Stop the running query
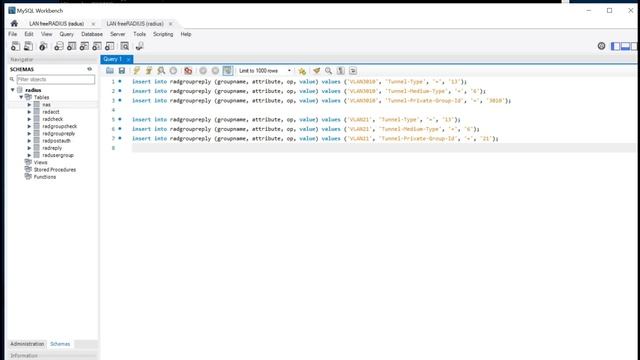 (x=173, y=71)
